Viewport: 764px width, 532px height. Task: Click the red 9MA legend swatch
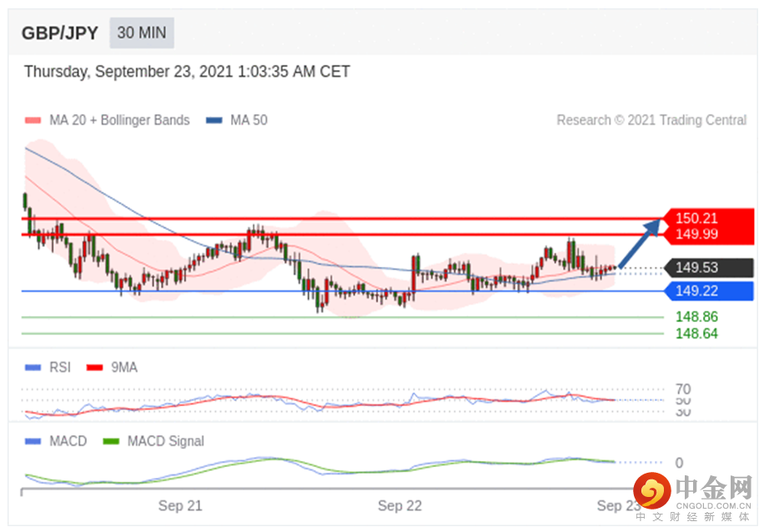94,368
